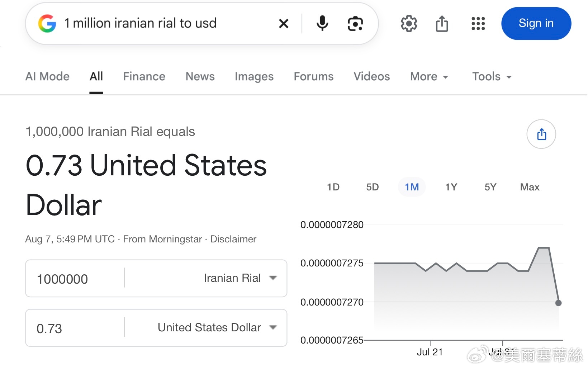
Task: Switch to the Finance tab
Action: 144,76
